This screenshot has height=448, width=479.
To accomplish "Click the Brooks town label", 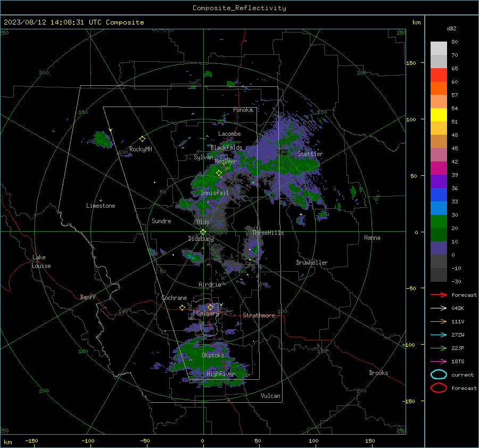I will point(378,373).
